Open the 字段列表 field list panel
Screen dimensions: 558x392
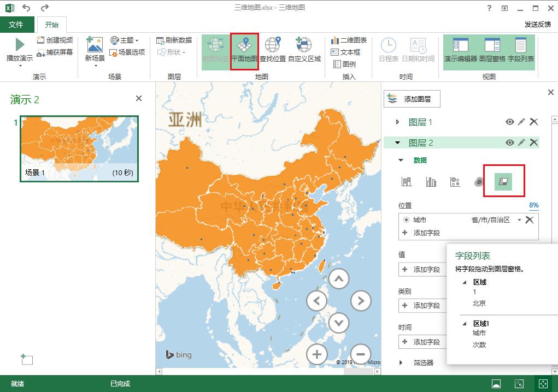(521, 52)
